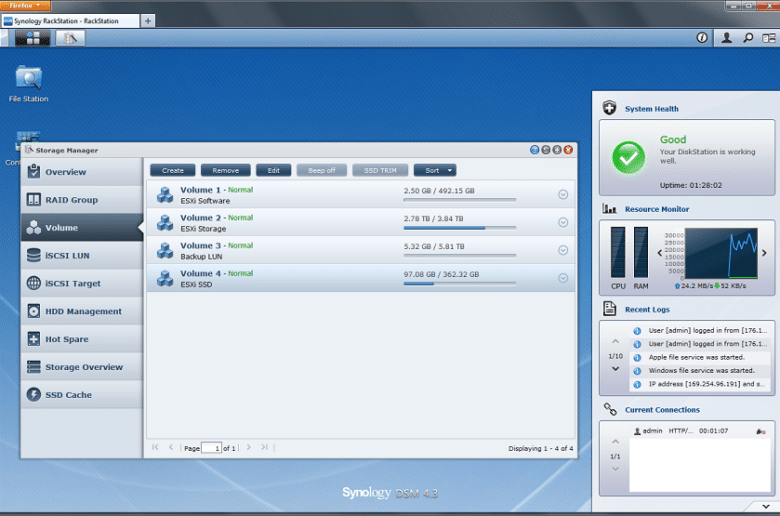Screen dimensions: 780x516
Task: Click the Edit volume button
Action: (x=274, y=170)
